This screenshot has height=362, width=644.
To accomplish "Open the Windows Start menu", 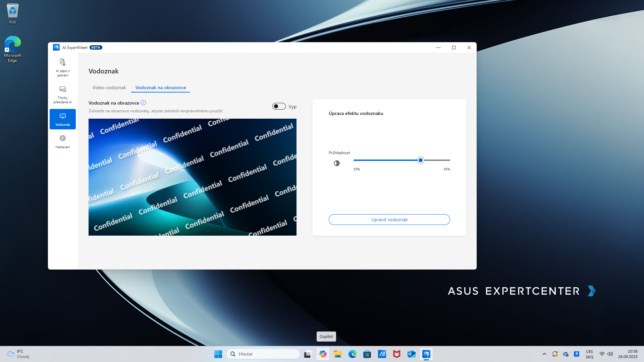I will click(218, 354).
